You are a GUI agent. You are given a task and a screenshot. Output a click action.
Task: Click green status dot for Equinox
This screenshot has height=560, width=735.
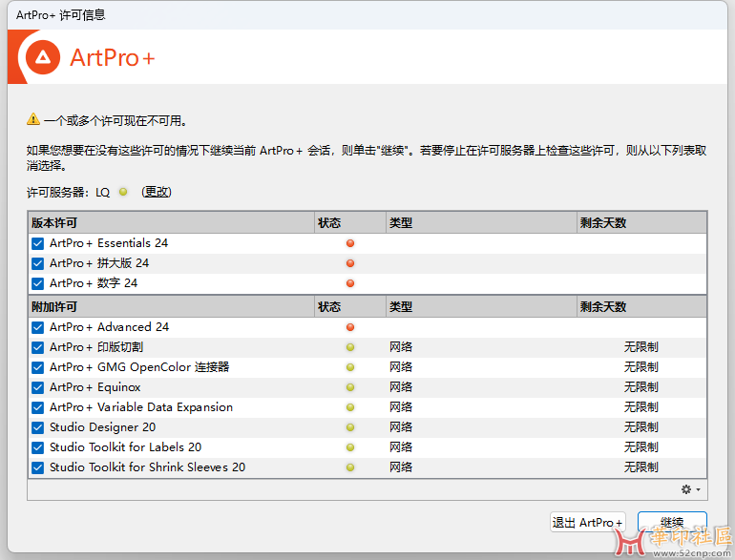pyautogui.click(x=350, y=387)
